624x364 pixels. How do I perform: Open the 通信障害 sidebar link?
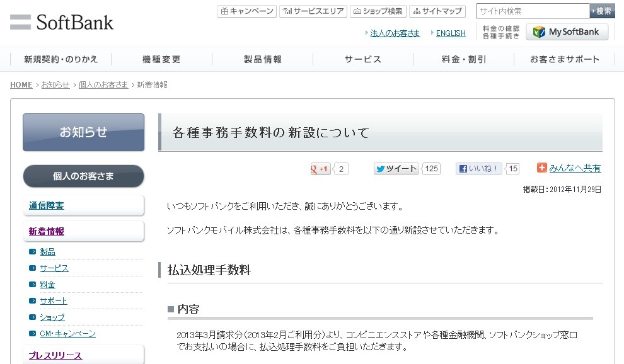point(46,206)
